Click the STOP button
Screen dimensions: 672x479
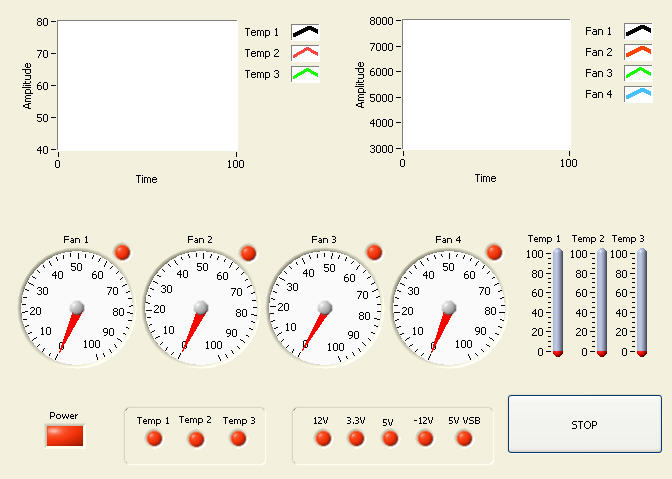point(584,425)
